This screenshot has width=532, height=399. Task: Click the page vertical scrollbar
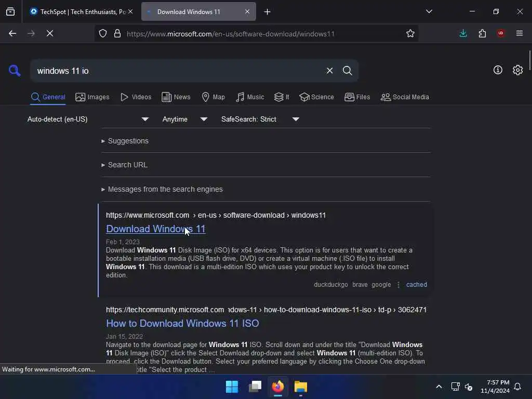529,60
